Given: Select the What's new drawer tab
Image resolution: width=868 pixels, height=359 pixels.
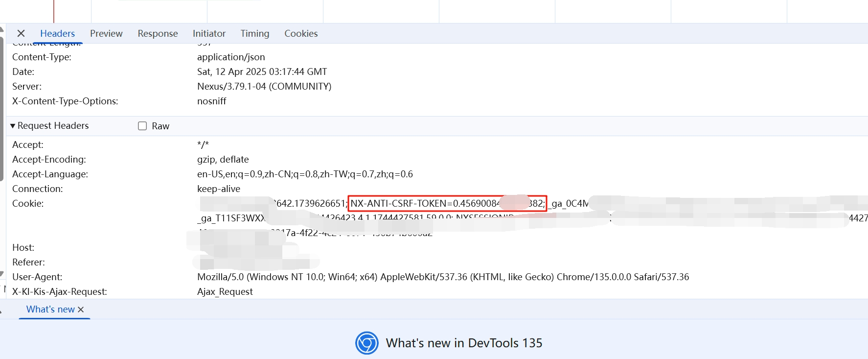Looking at the screenshot, I should [x=50, y=310].
